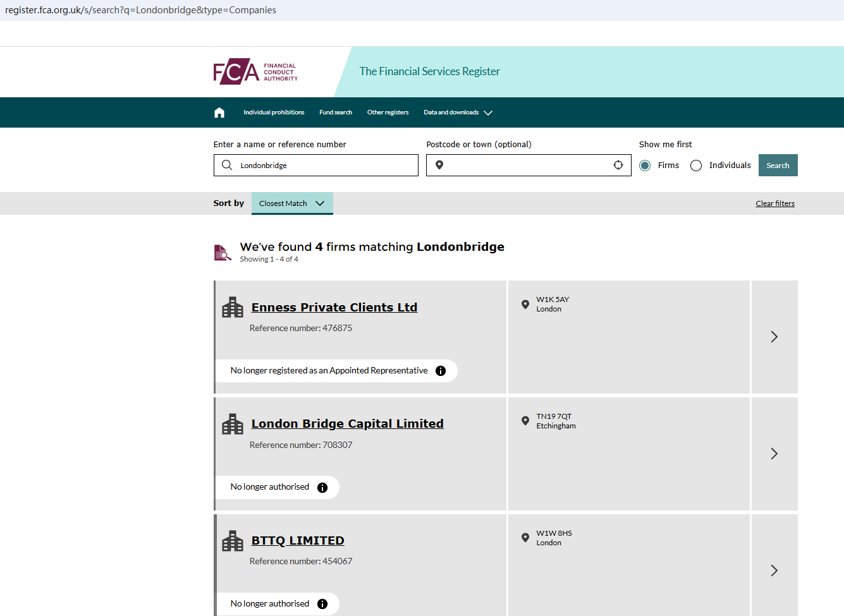The width and height of the screenshot is (844, 616).
Task: Go to the Register home icon
Action: pyautogui.click(x=219, y=112)
